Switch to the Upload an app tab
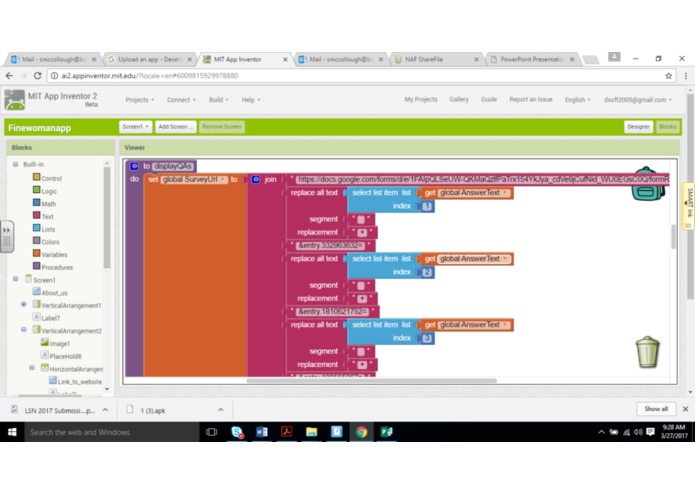Screen dimensions: 695x494 click(x=149, y=59)
